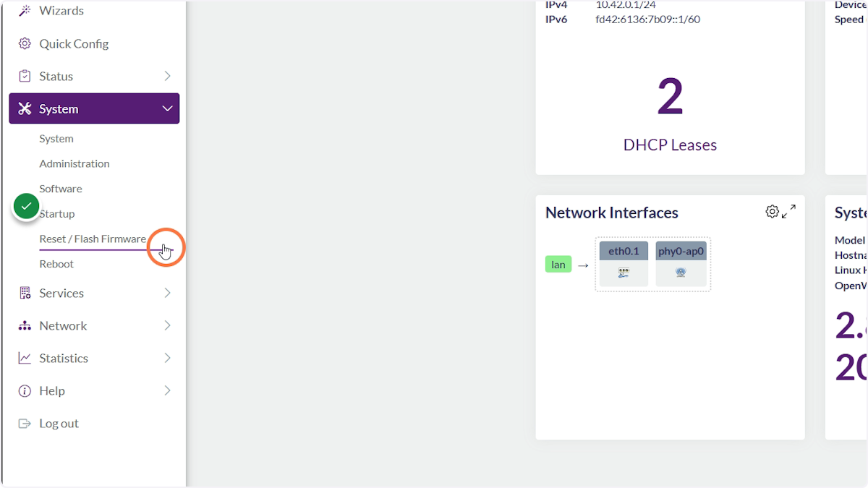Click the Help info icon
Image resolution: width=868 pixels, height=488 pixels.
pyautogui.click(x=24, y=390)
